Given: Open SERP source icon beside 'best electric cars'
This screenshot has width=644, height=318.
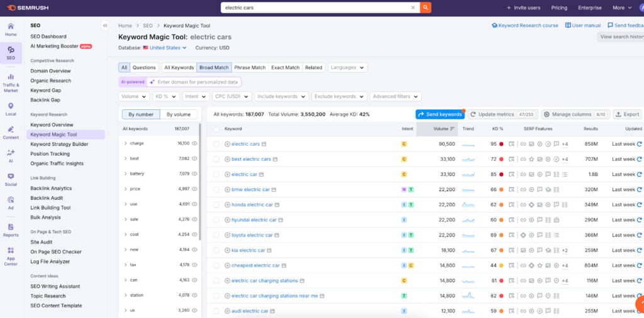Looking at the screenshot, I should tap(275, 159).
